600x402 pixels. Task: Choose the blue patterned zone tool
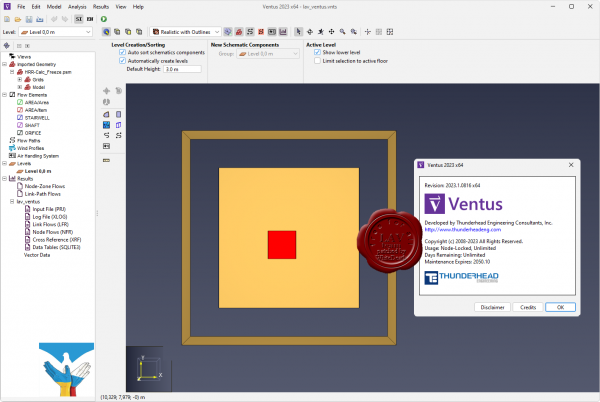point(106,125)
